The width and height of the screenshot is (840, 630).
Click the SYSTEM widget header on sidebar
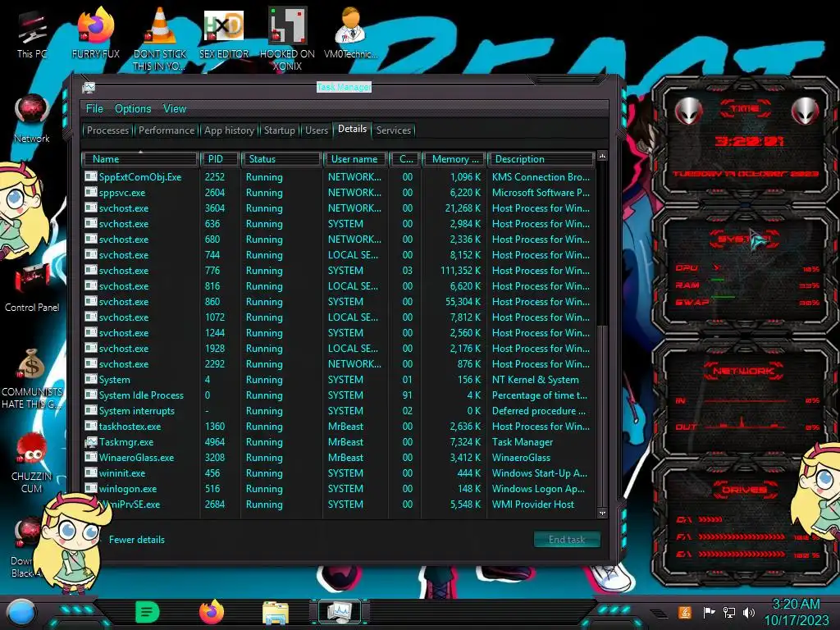point(745,239)
